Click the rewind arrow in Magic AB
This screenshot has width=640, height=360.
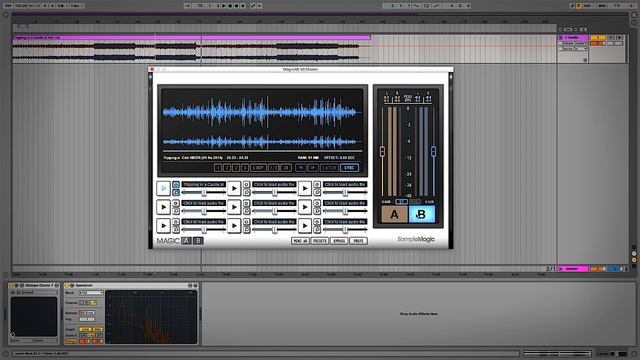(x=301, y=168)
